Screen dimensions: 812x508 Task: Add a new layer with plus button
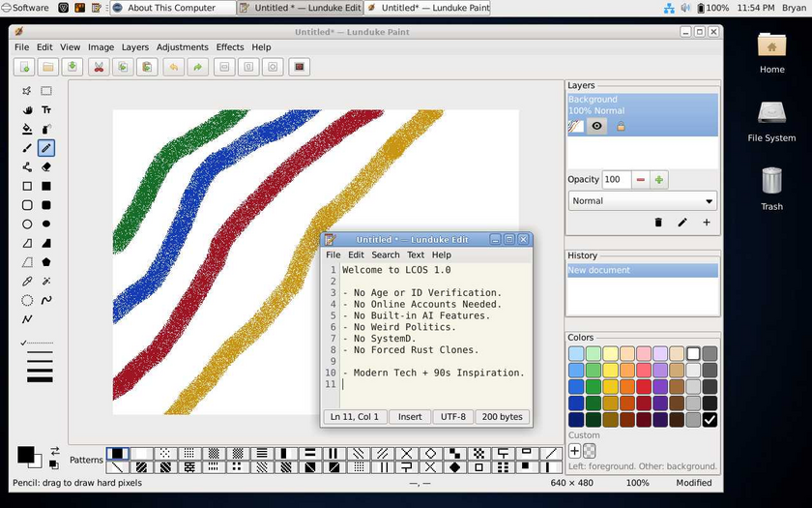pos(707,223)
